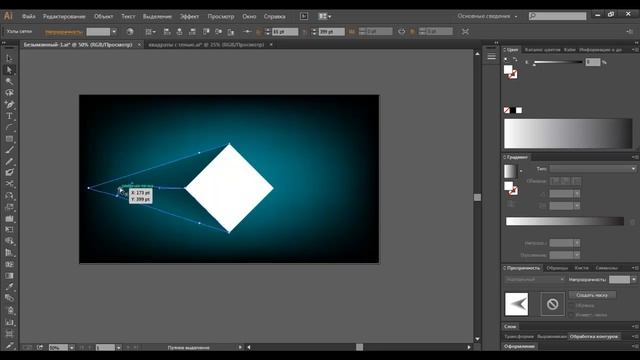
Task: Select the Eyedropper tool
Action: click(9, 287)
